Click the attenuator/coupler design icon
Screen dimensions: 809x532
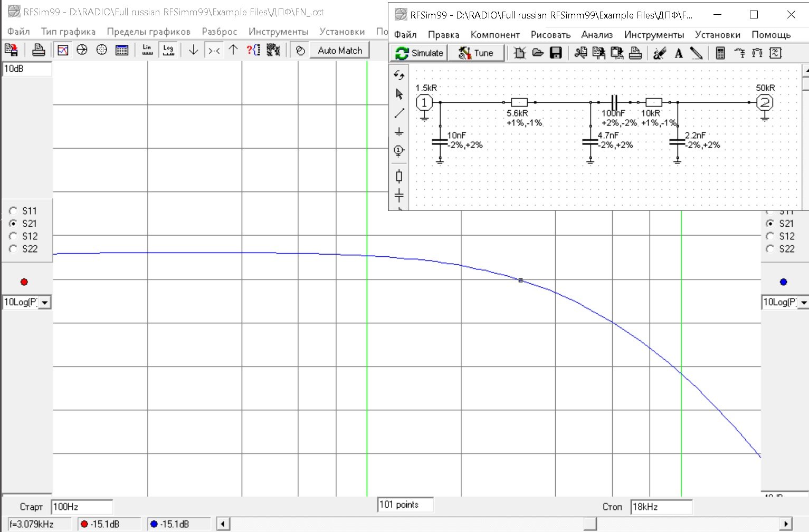point(757,53)
